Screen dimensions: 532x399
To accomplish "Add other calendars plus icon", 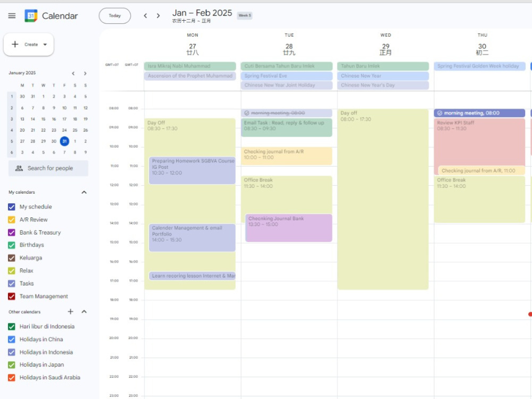I will point(71,311).
